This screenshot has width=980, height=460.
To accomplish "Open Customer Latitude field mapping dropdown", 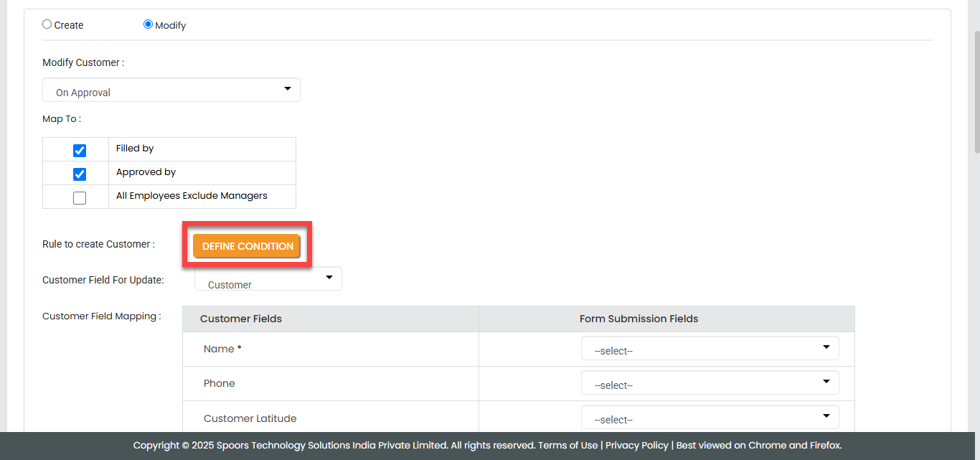I will [710, 418].
